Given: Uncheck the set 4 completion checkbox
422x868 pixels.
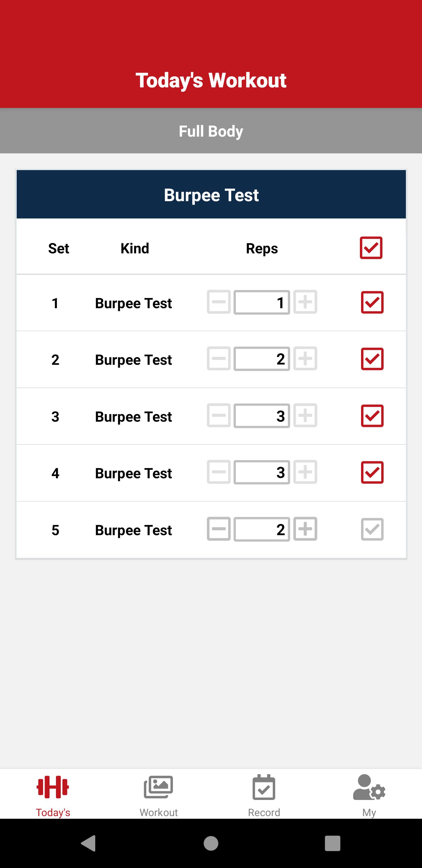Looking at the screenshot, I should (x=372, y=472).
